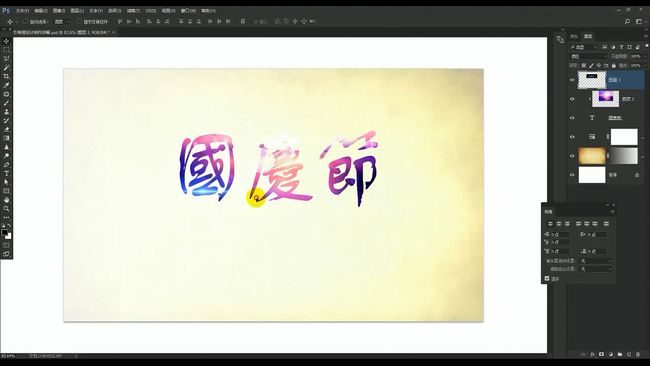Select the Pen tool
The width and height of the screenshot is (650, 366).
click(x=6, y=165)
